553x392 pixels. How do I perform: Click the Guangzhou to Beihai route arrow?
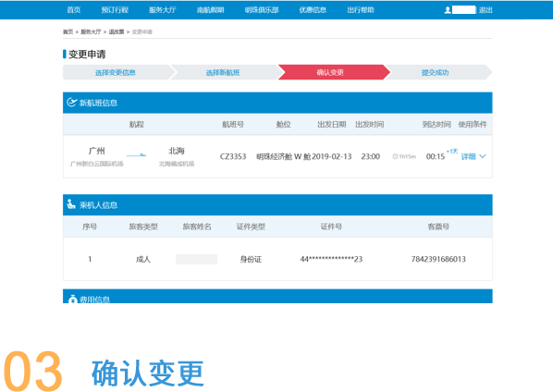pos(136,154)
